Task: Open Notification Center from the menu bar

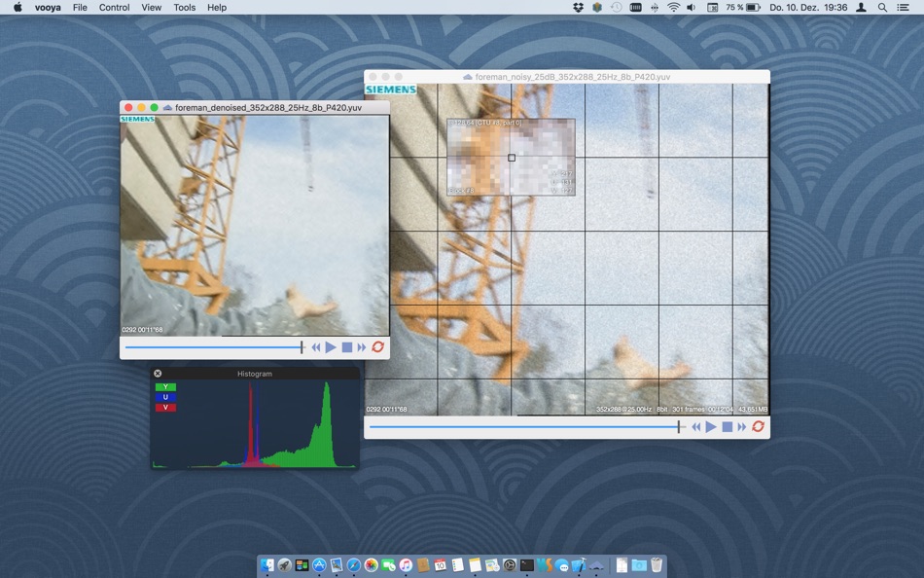Action: click(x=903, y=8)
